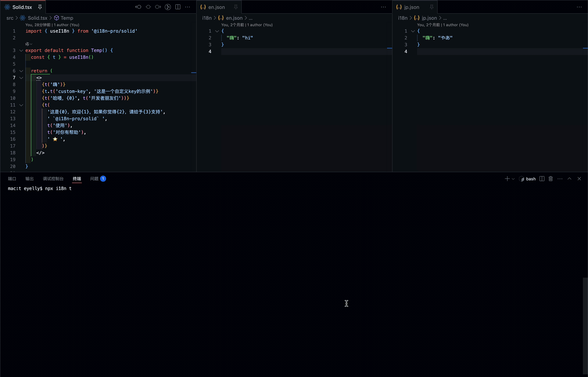
Task: Open the terminal launch profile dropdown
Action: click(513, 179)
